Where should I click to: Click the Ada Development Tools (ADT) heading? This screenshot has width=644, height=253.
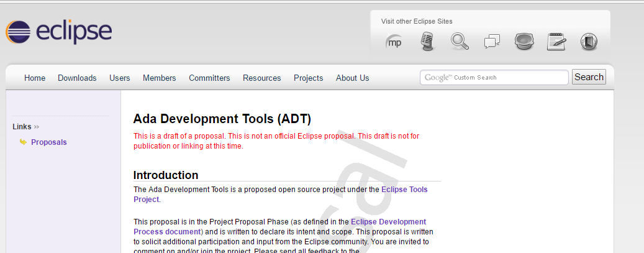click(222, 119)
